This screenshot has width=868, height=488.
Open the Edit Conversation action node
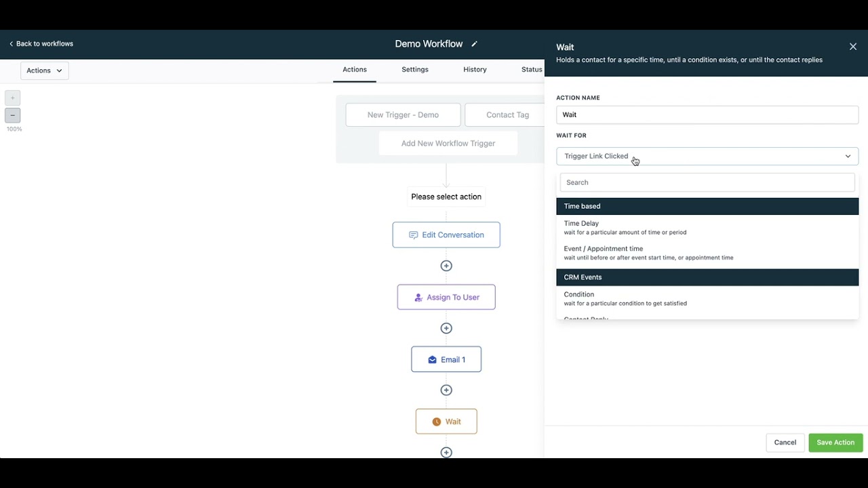[446, 235]
